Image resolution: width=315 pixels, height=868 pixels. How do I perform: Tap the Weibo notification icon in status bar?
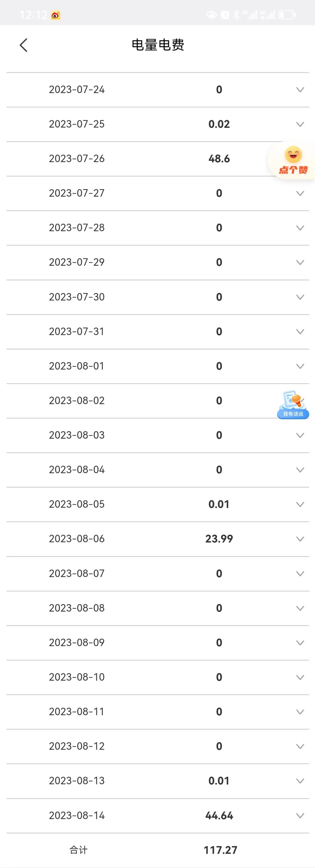click(56, 15)
